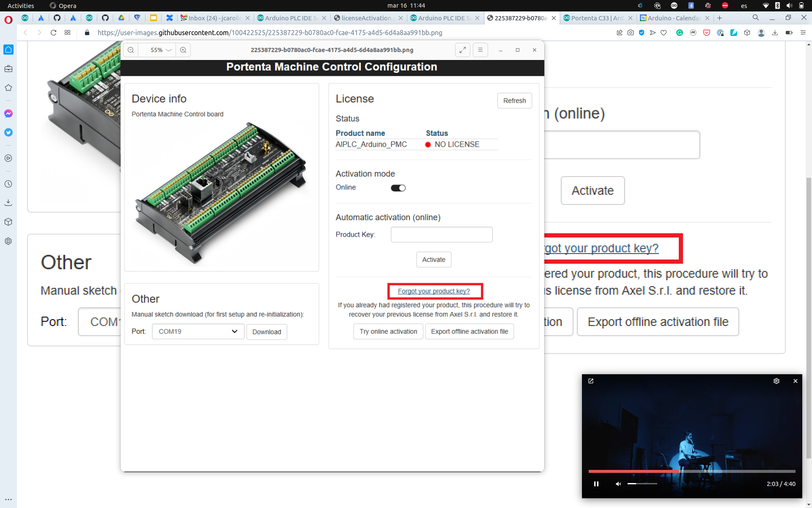Select the pinned Confluence tab
This screenshot has width=812, height=508.
(169, 18)
